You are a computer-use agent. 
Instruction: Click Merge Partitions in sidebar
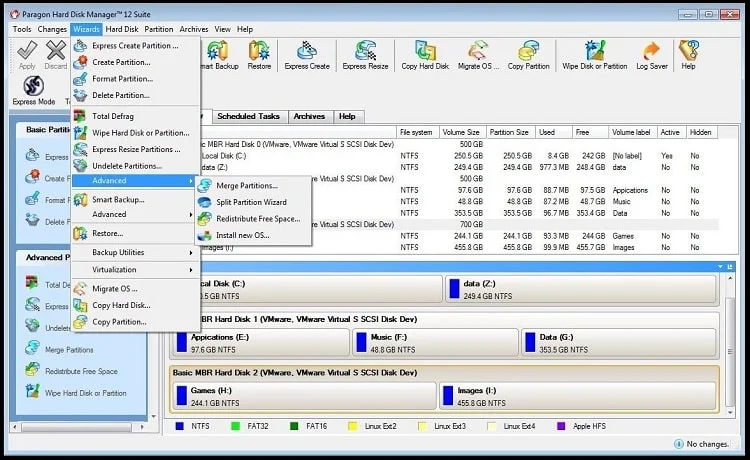[x=69, y=350]
